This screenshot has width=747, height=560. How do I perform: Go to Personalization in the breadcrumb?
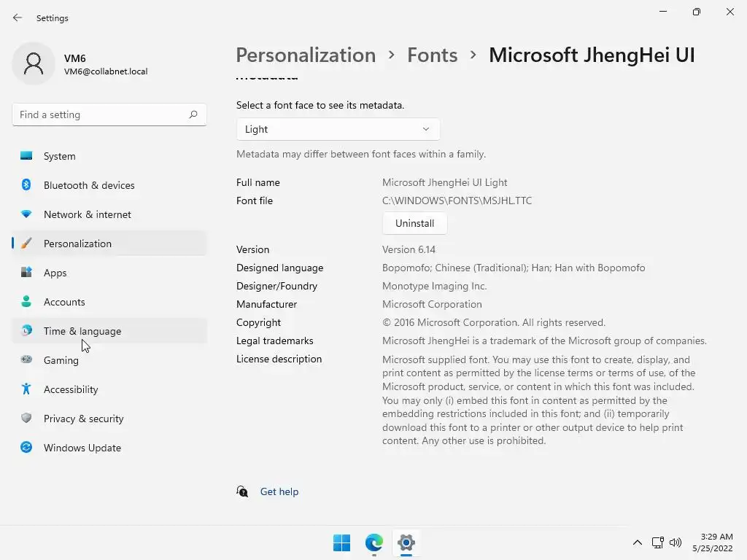(x=306, y=55)
